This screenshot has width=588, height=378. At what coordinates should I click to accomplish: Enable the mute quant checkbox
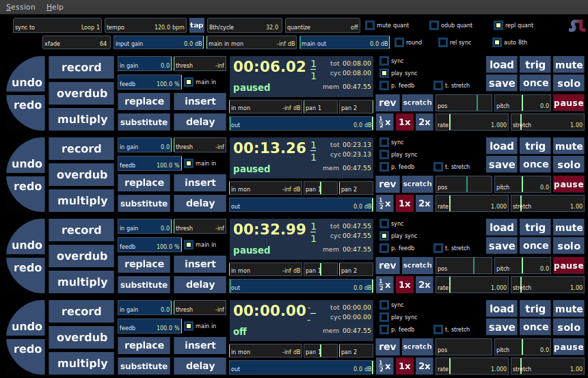pyautogui.click(x=370, y=25)
